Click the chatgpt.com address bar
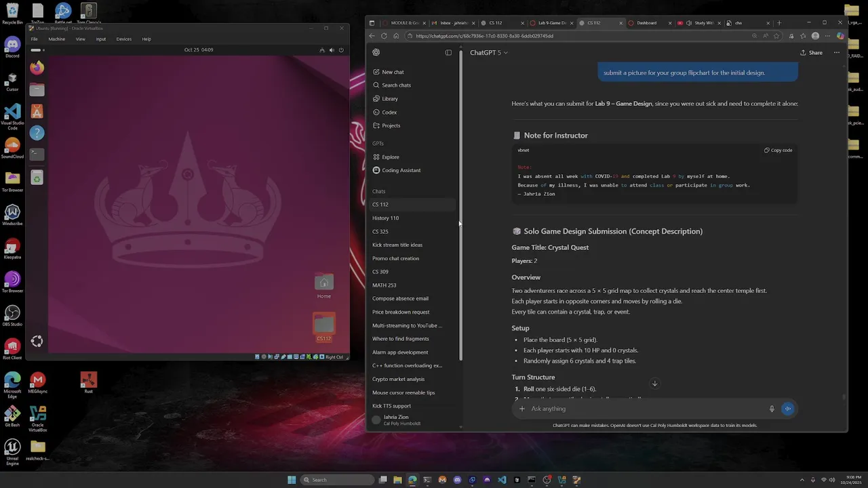The image size is (868, 488). point(576,36)
